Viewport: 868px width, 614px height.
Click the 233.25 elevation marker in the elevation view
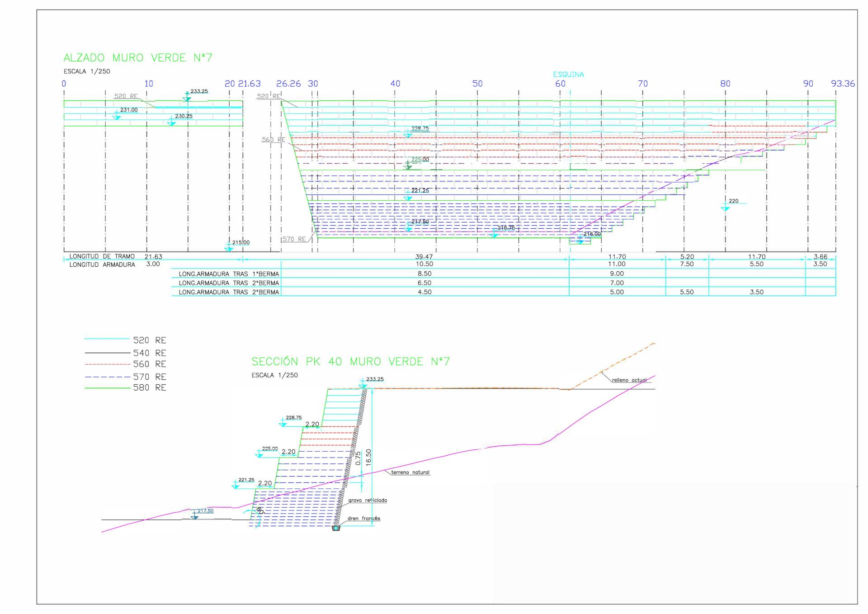(187, 98)
